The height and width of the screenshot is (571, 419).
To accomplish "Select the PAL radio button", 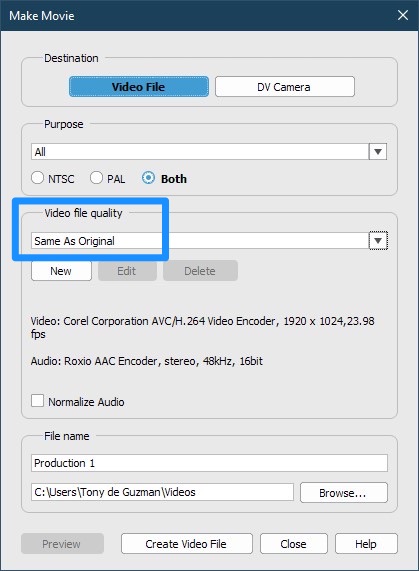I will (x=96, y=178).
